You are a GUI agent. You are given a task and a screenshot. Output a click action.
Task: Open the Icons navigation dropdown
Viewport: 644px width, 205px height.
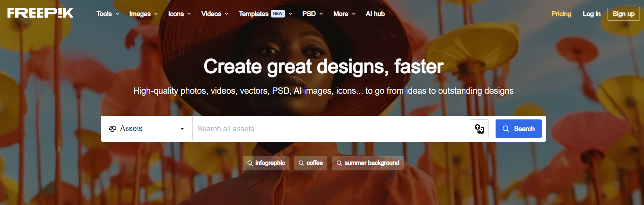[x=179, y=14]
